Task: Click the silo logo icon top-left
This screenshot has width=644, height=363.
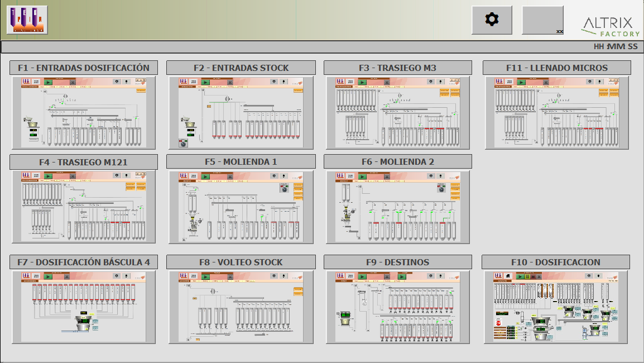Action: [x=27, y=20]
